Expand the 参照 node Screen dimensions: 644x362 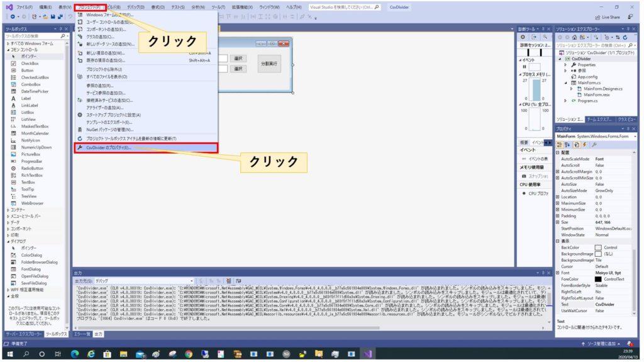click(x=565, y=71)
